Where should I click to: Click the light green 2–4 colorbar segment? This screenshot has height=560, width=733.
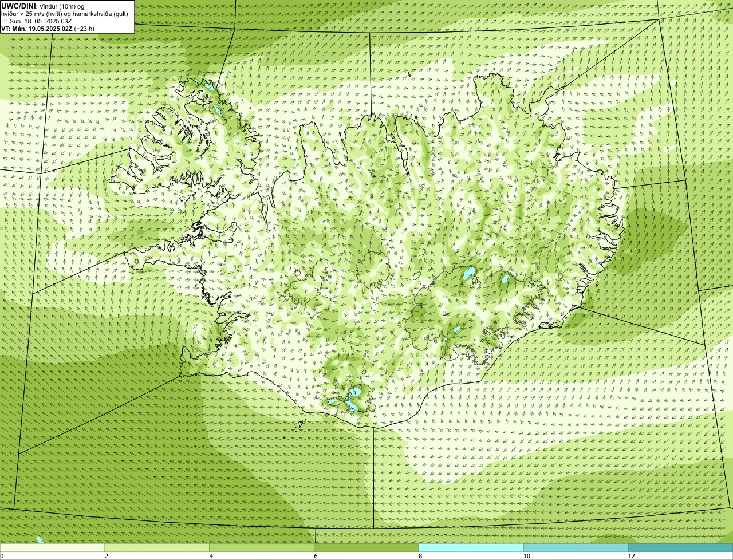click(157, 548)
